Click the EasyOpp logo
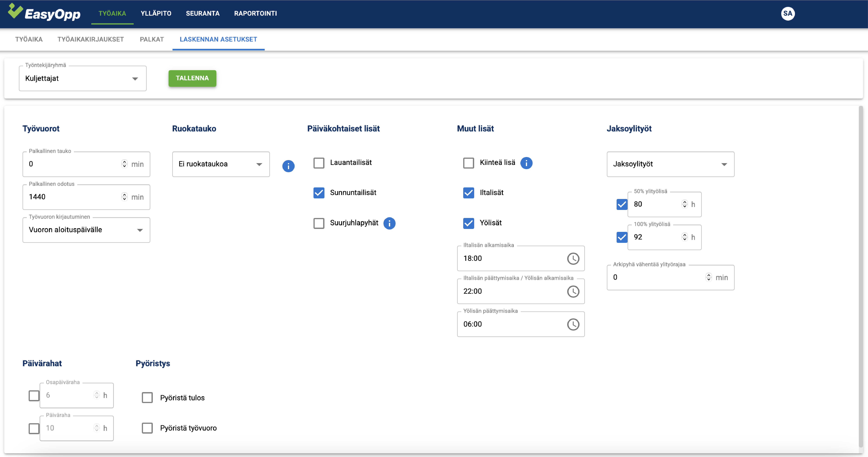The image size is (868, 457). pyautogui.click(x=44, y=13)
